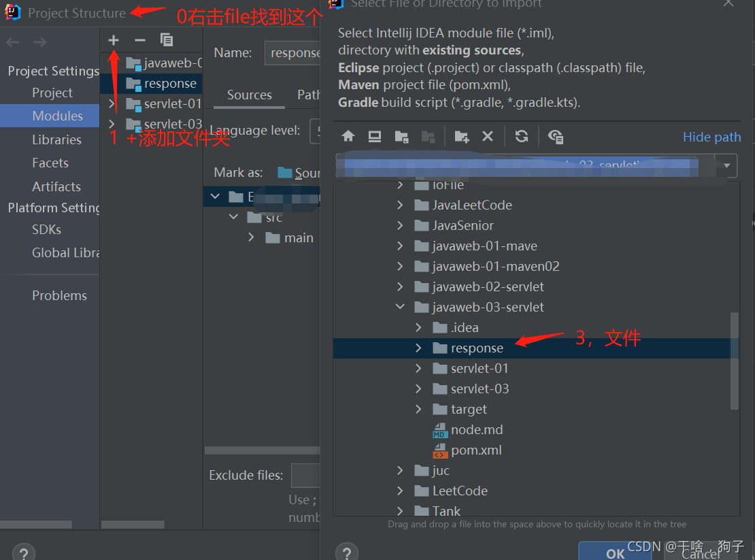
Task: Go to home directory icon
Action: 348,137
